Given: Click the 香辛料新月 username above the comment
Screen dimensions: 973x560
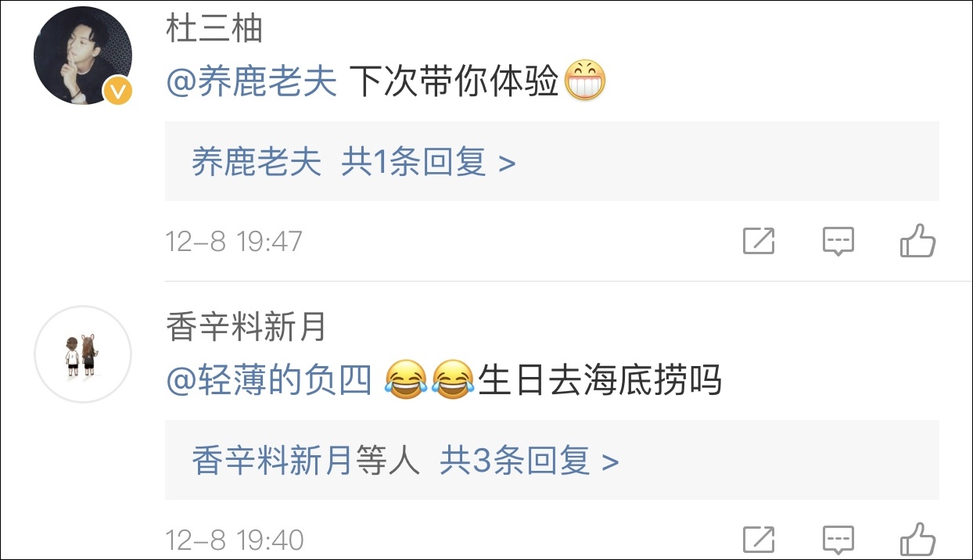Looking at the screenshot, I should point(246,328).
